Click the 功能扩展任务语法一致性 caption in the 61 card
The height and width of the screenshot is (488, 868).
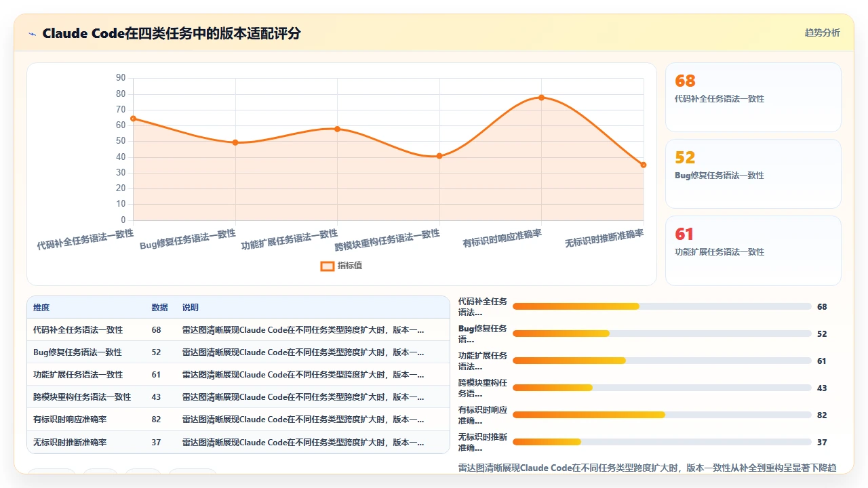[719, 252]
